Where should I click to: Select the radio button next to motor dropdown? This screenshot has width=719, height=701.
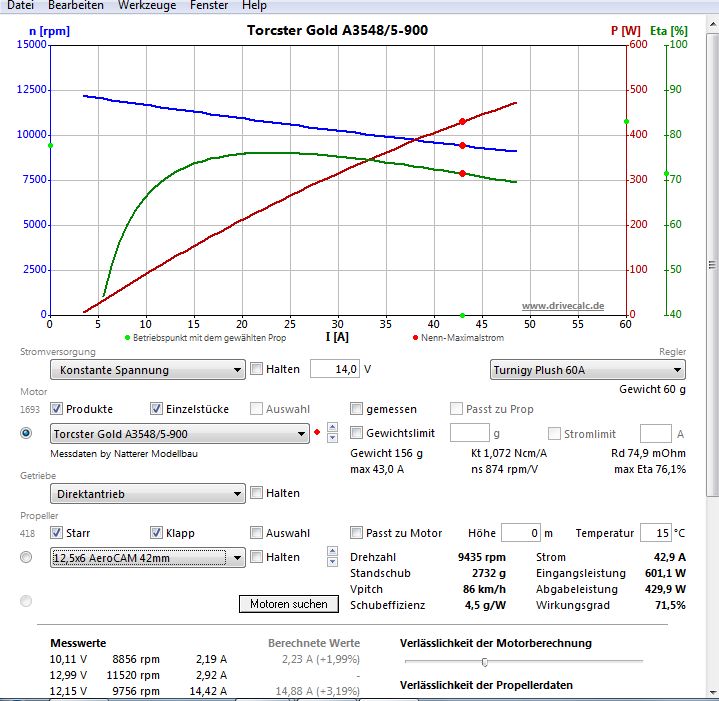26,433
